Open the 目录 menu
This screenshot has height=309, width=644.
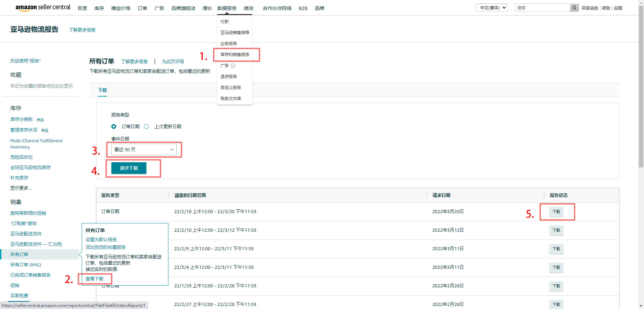click(x=82, y=8)
